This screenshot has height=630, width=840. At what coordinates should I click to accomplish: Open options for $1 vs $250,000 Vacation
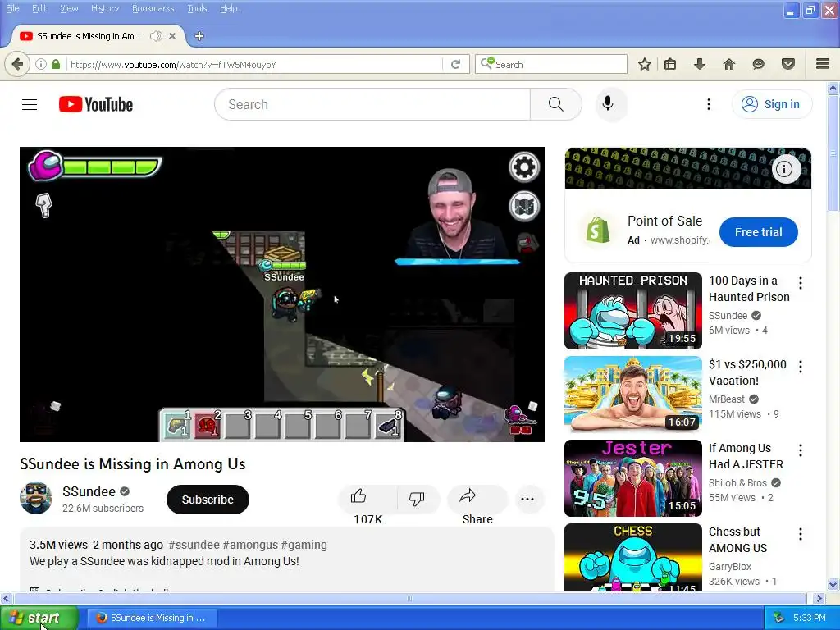tap(801, 367)
